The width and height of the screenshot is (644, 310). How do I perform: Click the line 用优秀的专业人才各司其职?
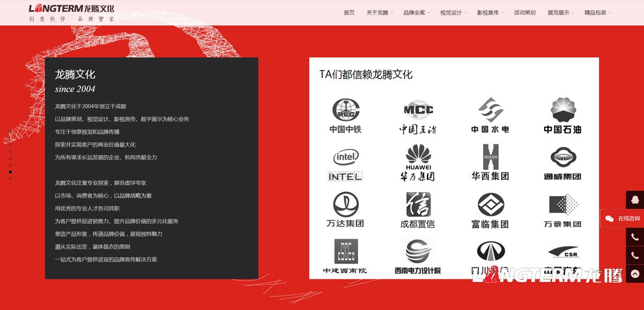click(x=87, y=208)
